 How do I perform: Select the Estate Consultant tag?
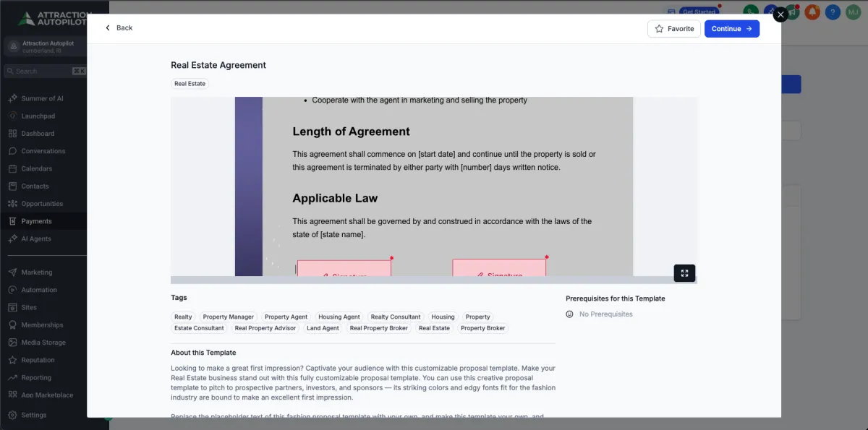[x=199, y=328]
